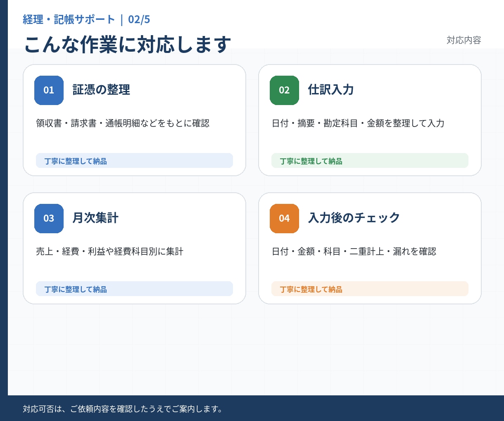
Task: Select the 証憑の整理 card heading
Action: tap(101, 90)
